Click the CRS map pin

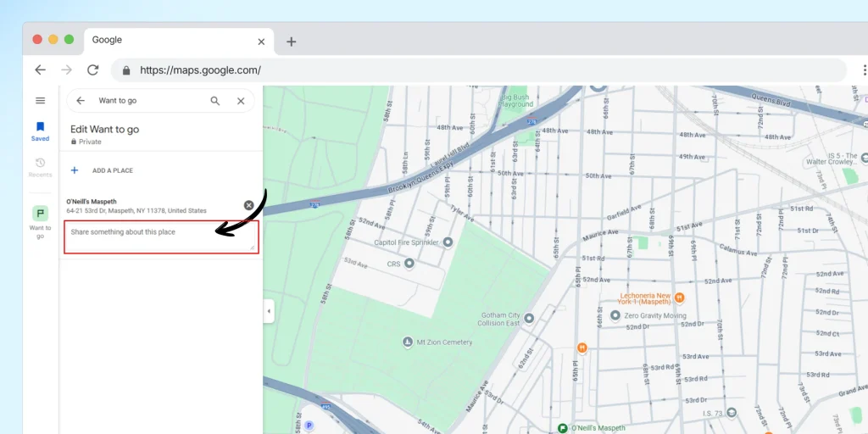[409, 264]
